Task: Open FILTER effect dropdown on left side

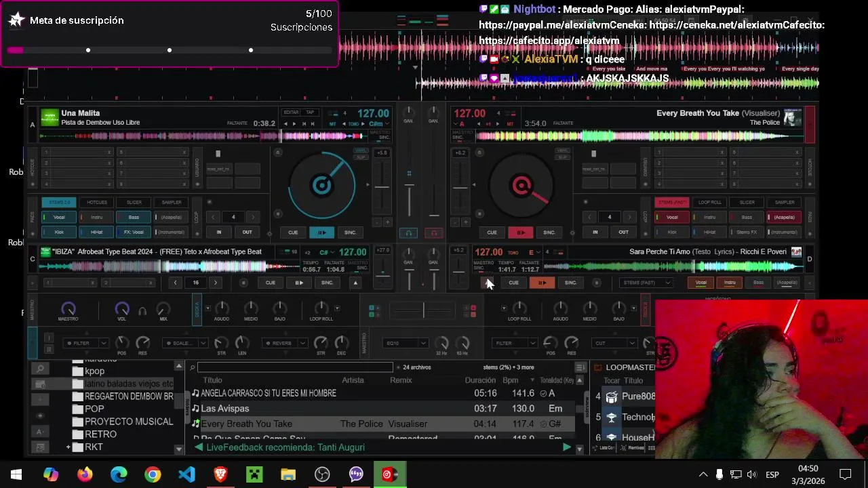Action: coord(85,343)
